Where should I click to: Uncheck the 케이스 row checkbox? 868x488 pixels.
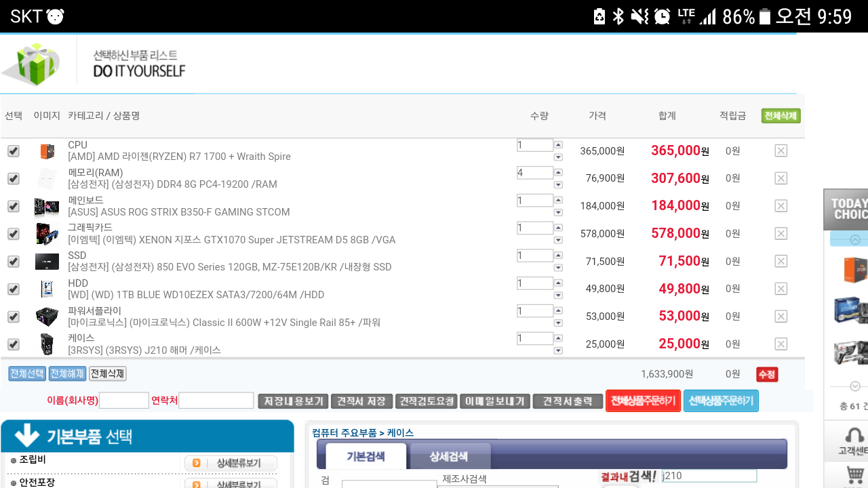tap(13, 344)
